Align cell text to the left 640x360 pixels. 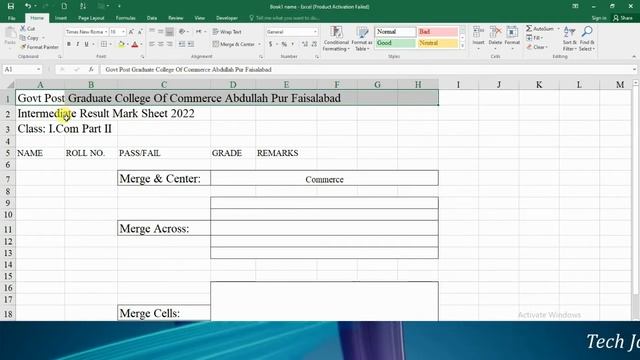152,44
